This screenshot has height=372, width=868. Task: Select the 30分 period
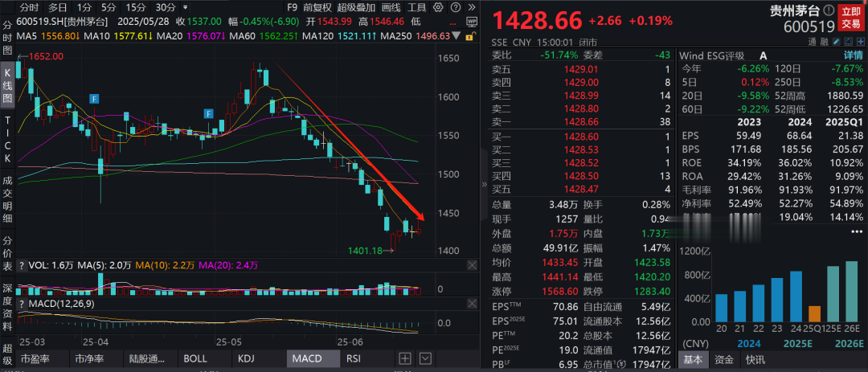click(x=166, y=8)
